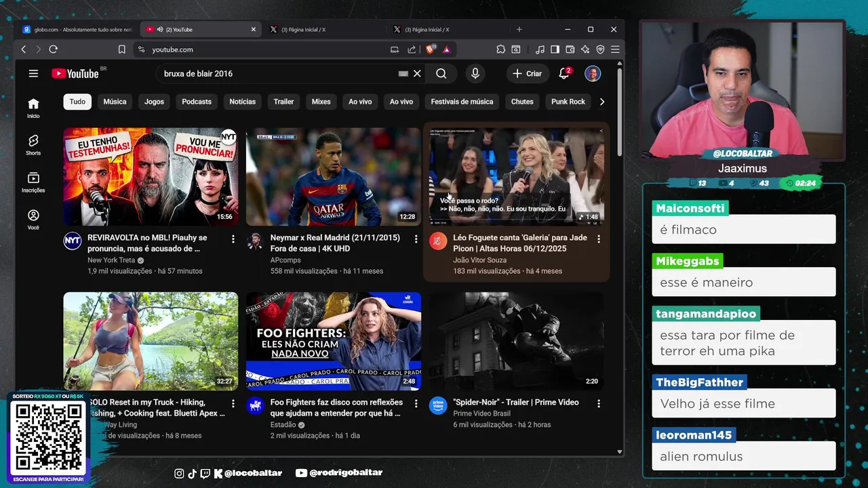
Task: Open the browser main menu
Action: click(x=615, y=49)
